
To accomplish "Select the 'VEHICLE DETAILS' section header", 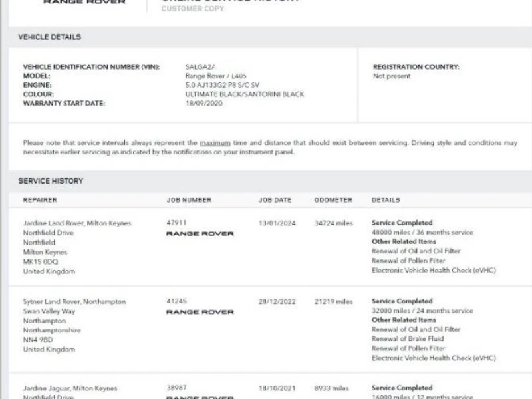I will click(x=49, y=37).
